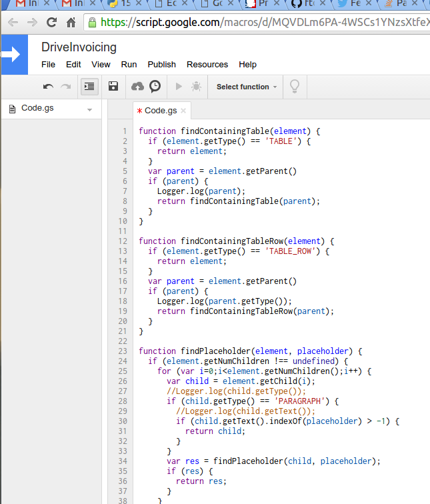
Task: Click the commented //Logger.log(child.getType()); line
Action: 236,391
